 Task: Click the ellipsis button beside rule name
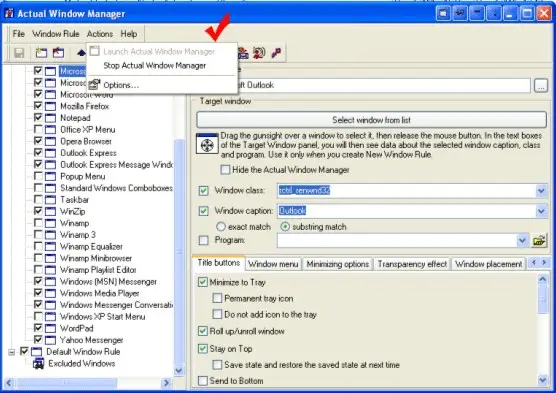(x=541, y=85)
